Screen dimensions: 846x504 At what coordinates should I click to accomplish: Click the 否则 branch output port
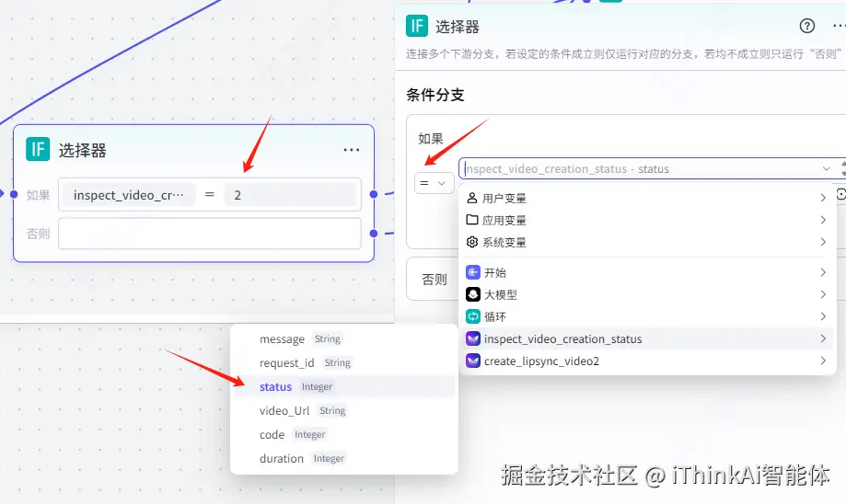point(374,234)
